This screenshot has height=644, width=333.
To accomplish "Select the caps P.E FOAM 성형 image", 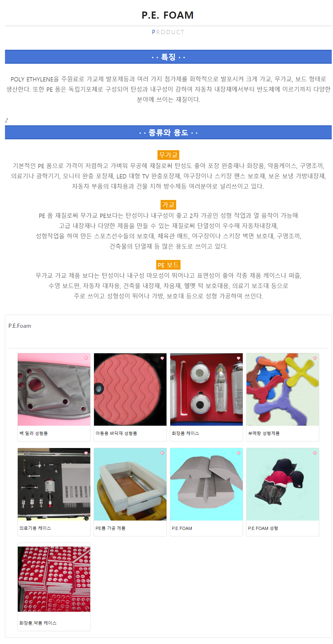I will 283,484.
